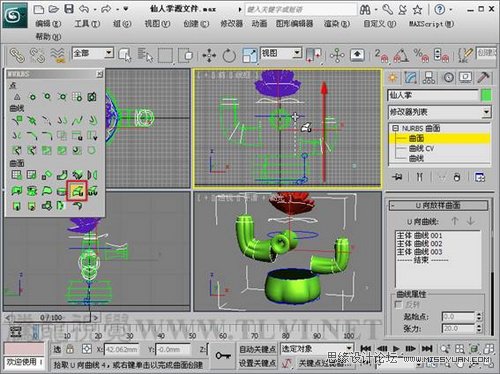The image size is (500, 374).
Task: Click the Open file icon
Action: (x=54, y=9)
